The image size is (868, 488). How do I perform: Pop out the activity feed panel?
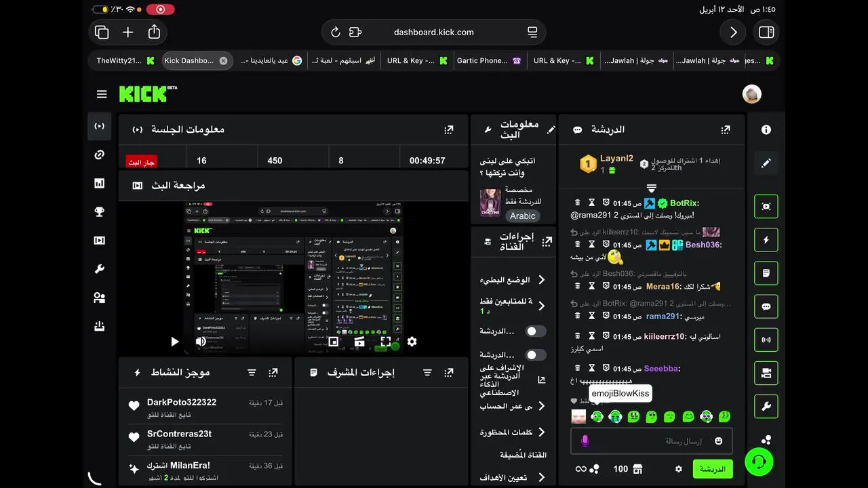tap(273, 373)
